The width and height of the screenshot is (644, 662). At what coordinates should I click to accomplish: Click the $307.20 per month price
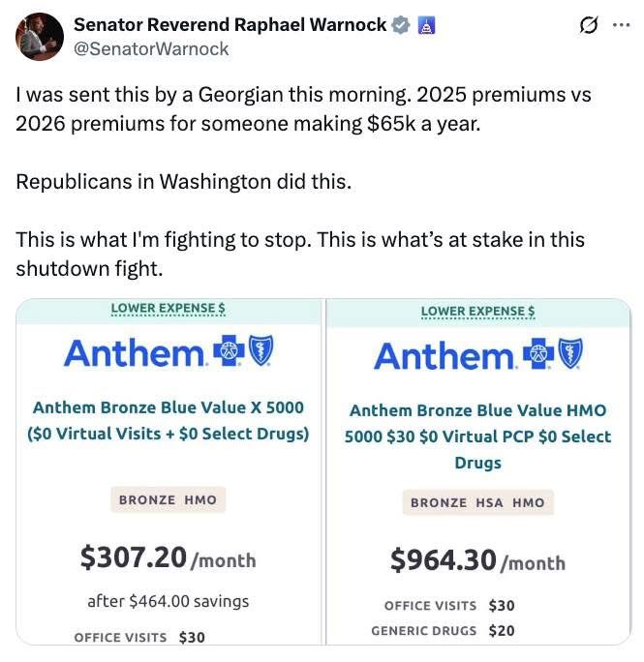tap(169, 558)
